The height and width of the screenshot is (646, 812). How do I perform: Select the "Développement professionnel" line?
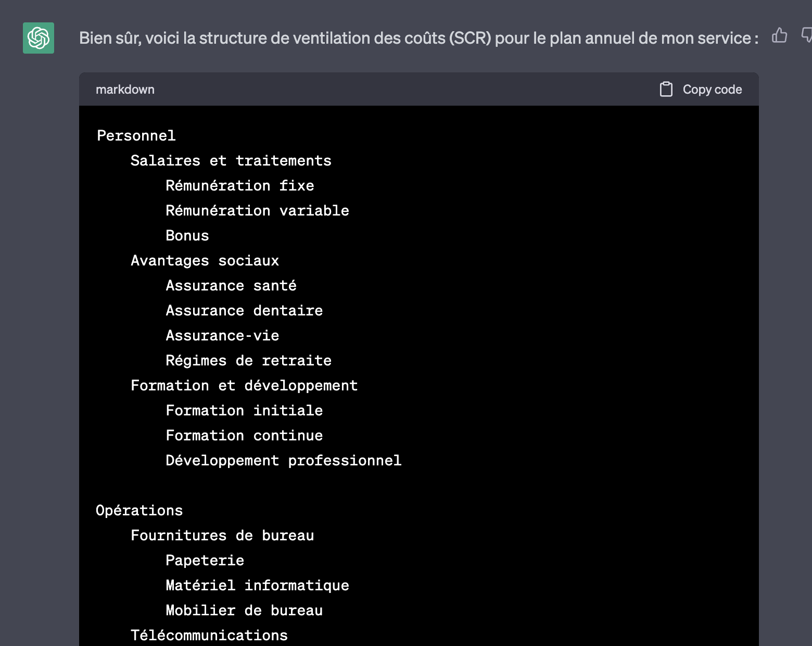click(x=283, y=461)
